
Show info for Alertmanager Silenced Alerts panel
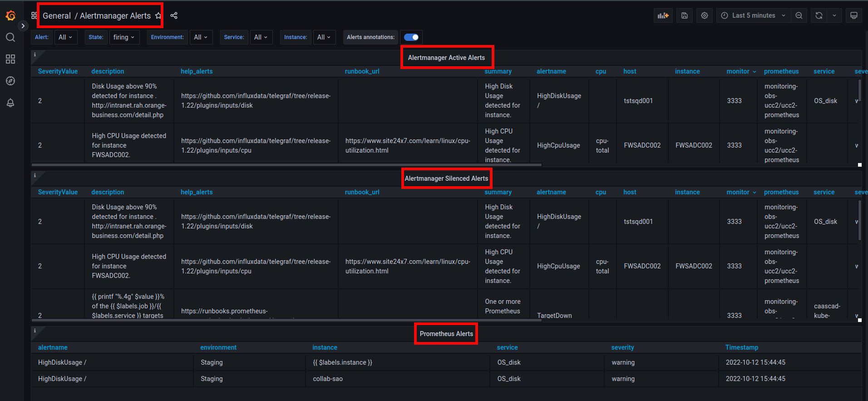click(x=35, y=175)
